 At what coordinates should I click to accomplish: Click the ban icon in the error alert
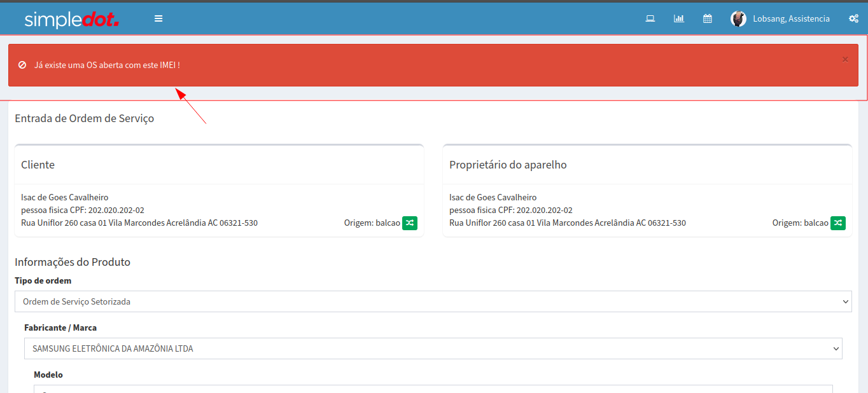(x=22, y=65)
